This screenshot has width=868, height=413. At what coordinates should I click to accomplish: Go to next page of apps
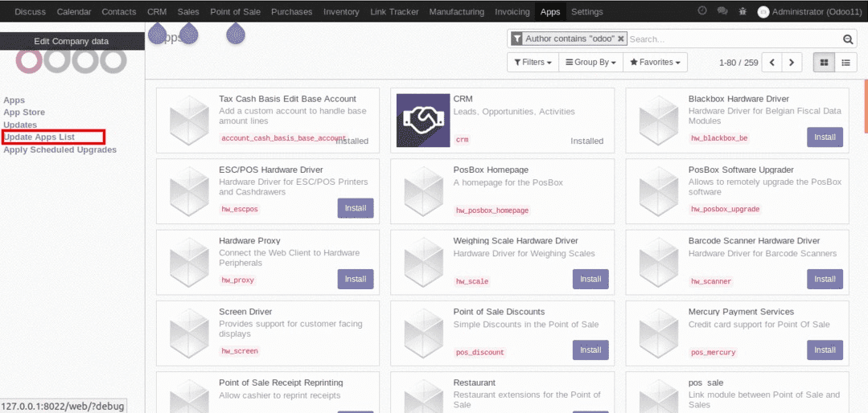point(792,63)
